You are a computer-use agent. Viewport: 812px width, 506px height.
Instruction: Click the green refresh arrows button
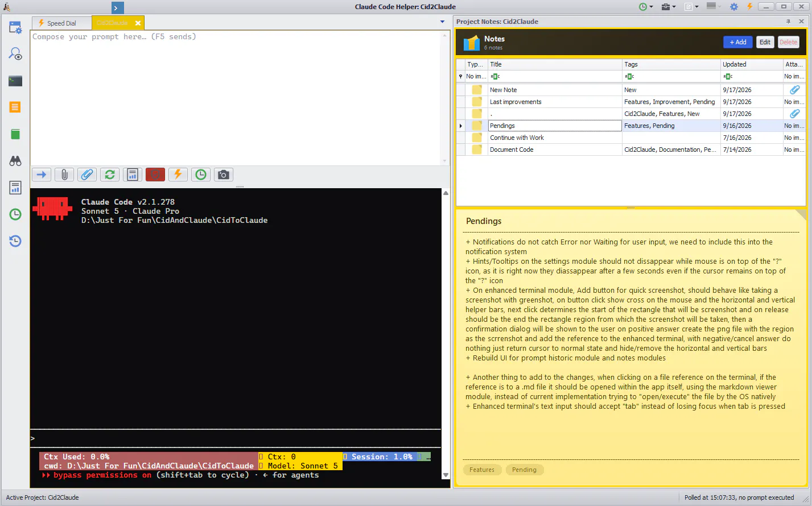pyautogui.click(x=110, y=175)
